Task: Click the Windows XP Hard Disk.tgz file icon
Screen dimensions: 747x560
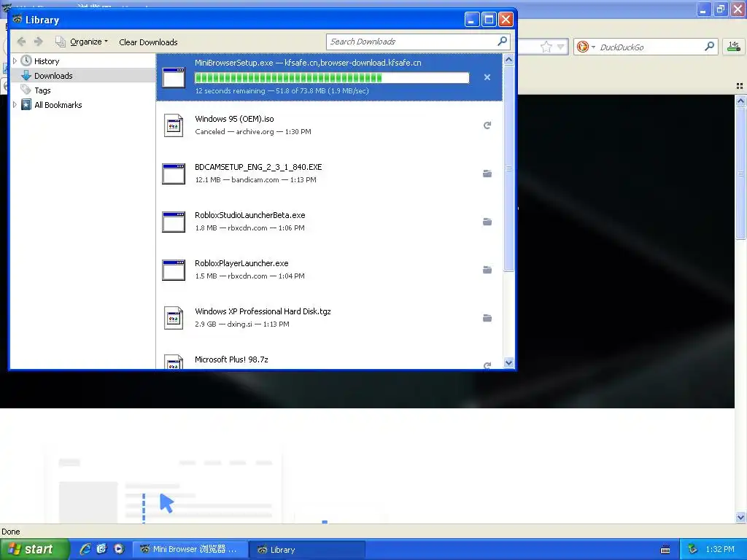Action: click(174, 318)
